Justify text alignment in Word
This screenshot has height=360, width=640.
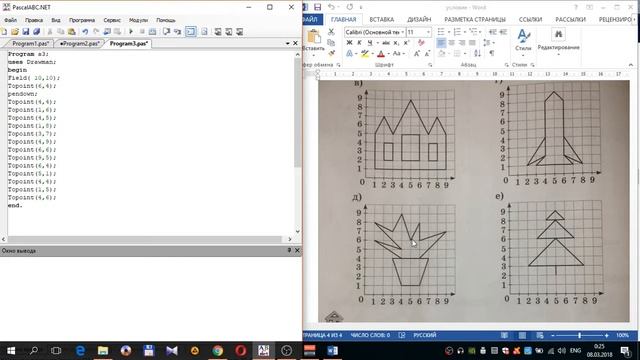pos(472,42)
